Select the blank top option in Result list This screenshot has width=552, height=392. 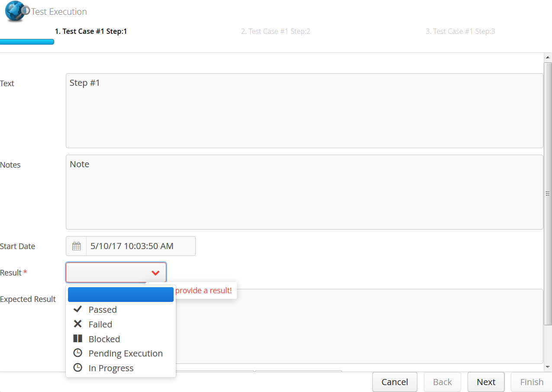pos(120,295)
